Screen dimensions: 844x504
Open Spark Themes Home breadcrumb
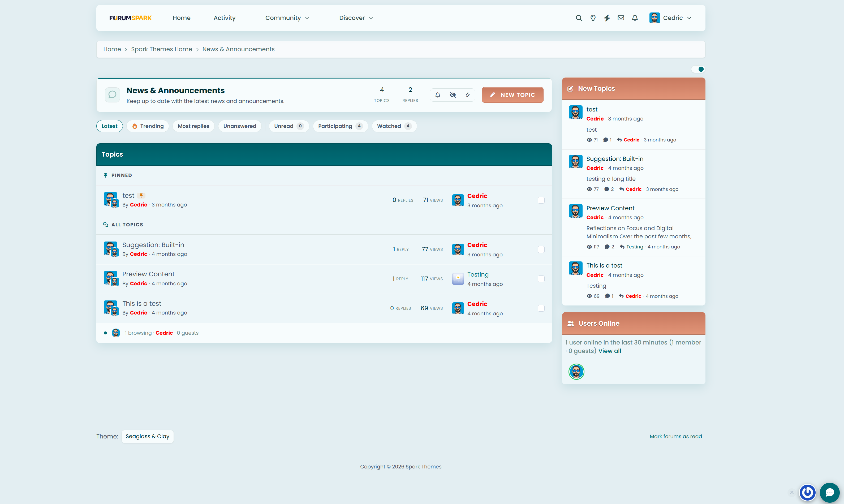coord(161,49)
